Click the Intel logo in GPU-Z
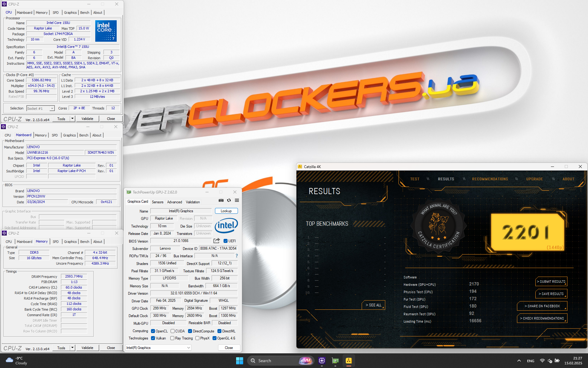The image size is (588, 368). tap(226, 226)
